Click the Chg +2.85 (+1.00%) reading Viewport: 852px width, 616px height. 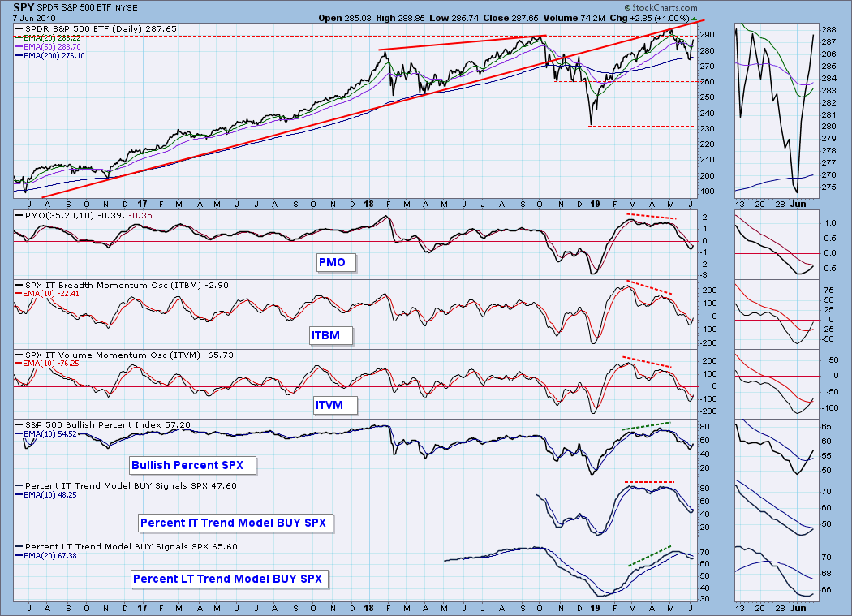[649, 18]
